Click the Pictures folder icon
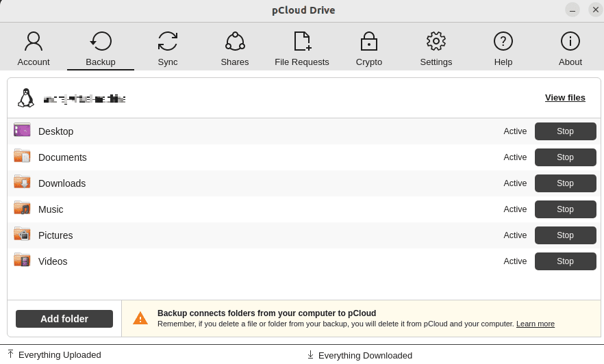 pos(22,233)
